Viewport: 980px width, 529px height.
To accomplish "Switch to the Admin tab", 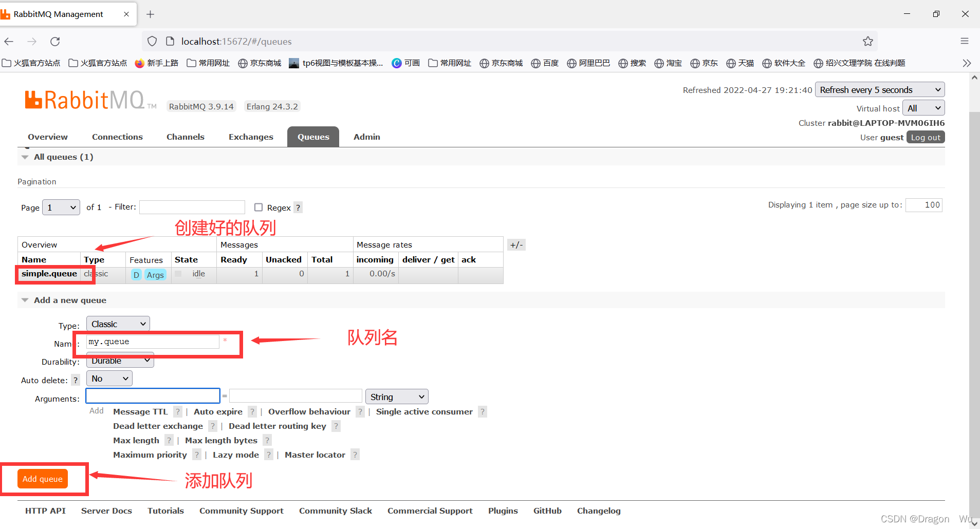I will [366, 137].
